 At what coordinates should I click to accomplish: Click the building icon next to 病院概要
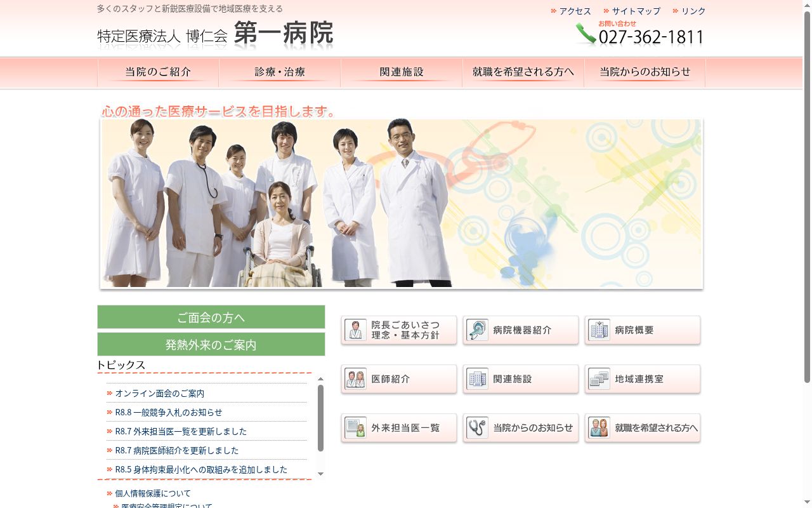tap(599, 330)
